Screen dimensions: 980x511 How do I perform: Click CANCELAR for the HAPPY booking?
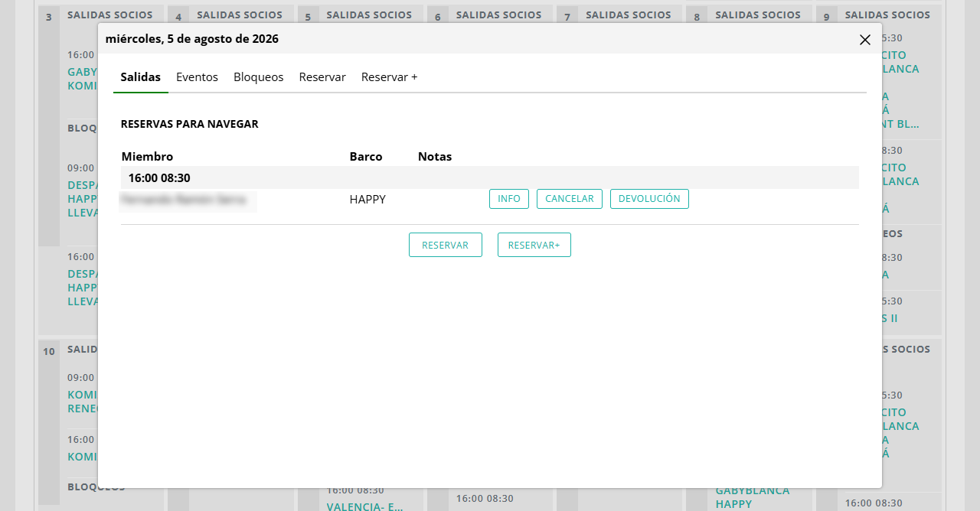click(570, 199)
